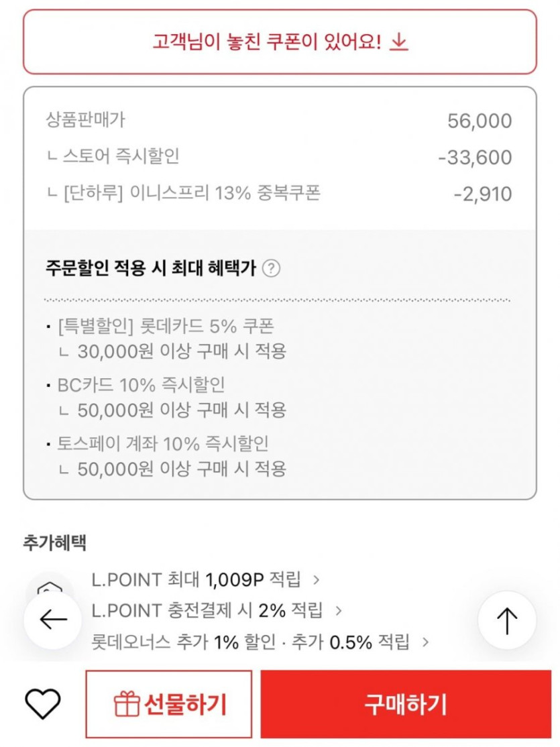This screenshot has height=747, width=560.
Task: Open L.POINT 충전결제 시 2% 적립 link
Action: click(x=207, y=611)
